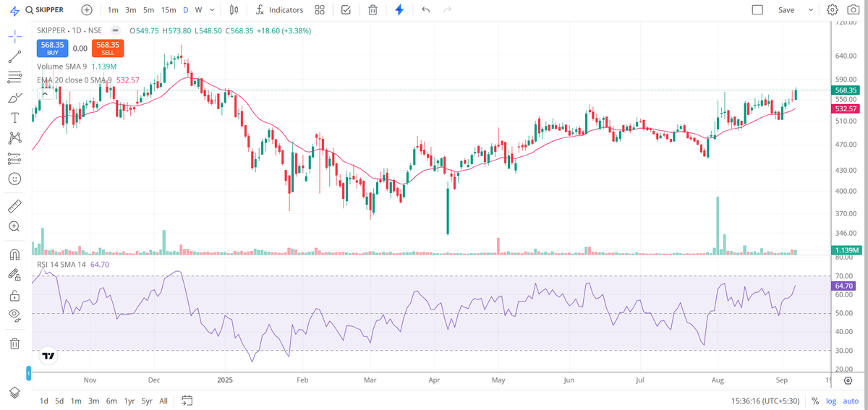Image resolution: width=868 pixels, height=410 pixels.
Task: Click the broker lightning logo
Action: click(14, 10)
